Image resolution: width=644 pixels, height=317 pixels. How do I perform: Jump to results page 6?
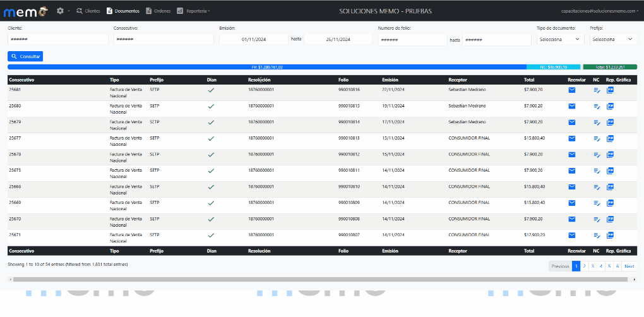(617, 266)
